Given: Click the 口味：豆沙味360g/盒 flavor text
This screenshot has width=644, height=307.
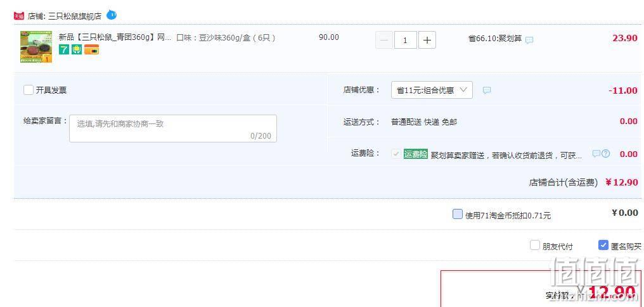Looking at the screenshot, I should coord(226,38).
